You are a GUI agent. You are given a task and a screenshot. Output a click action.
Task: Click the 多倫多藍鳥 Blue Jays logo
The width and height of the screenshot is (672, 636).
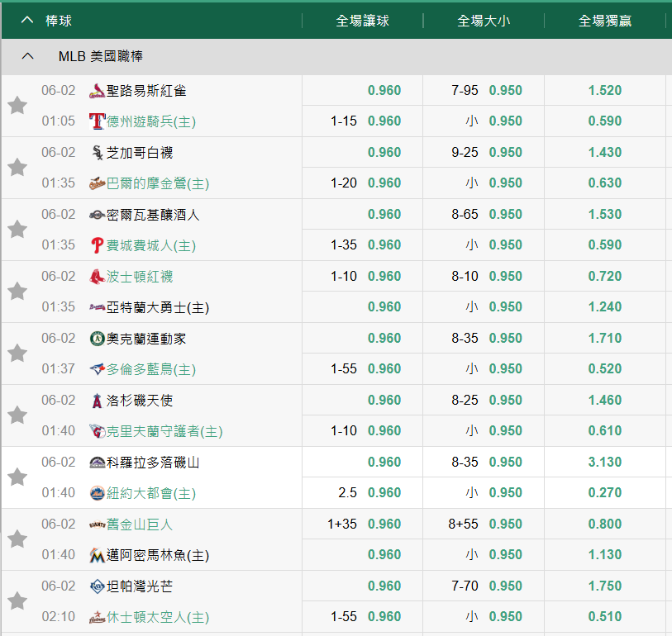[x=98, y=368]
